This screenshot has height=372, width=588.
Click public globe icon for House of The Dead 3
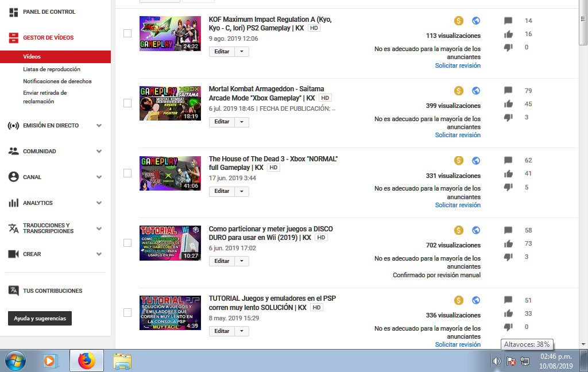coord(476,161)
